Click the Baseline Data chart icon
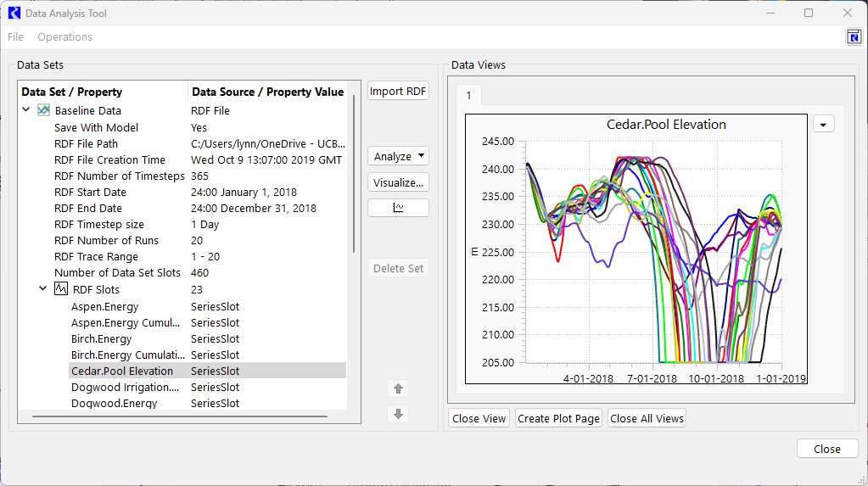868x486 pixels. tap(43, 111)
